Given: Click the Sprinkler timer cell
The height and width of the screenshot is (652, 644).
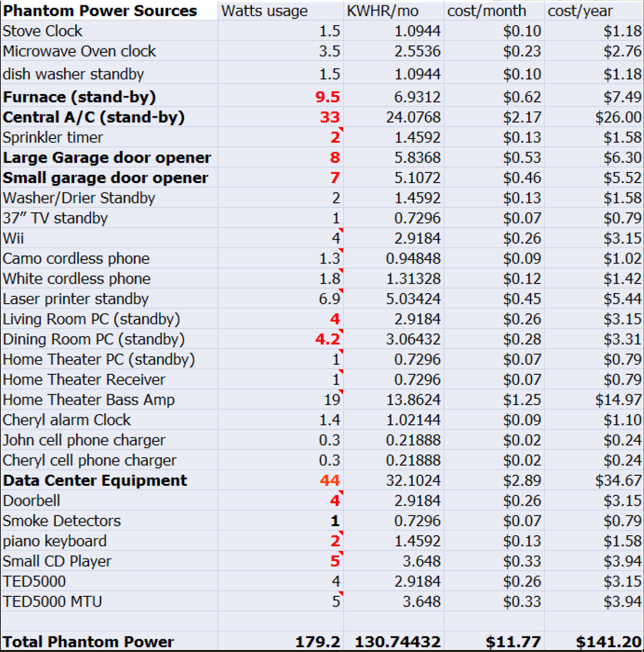Looking at the screenshot, I should pos(53,138).
